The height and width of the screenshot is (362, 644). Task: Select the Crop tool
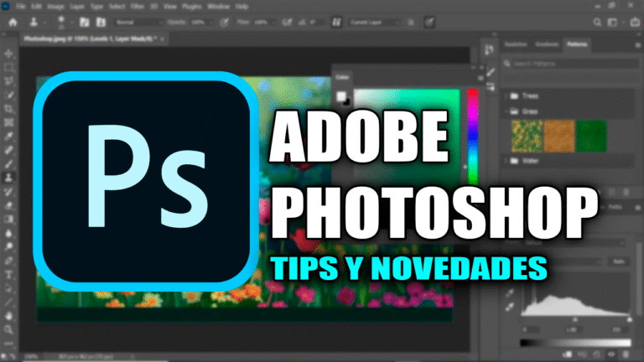click(8, 109)
